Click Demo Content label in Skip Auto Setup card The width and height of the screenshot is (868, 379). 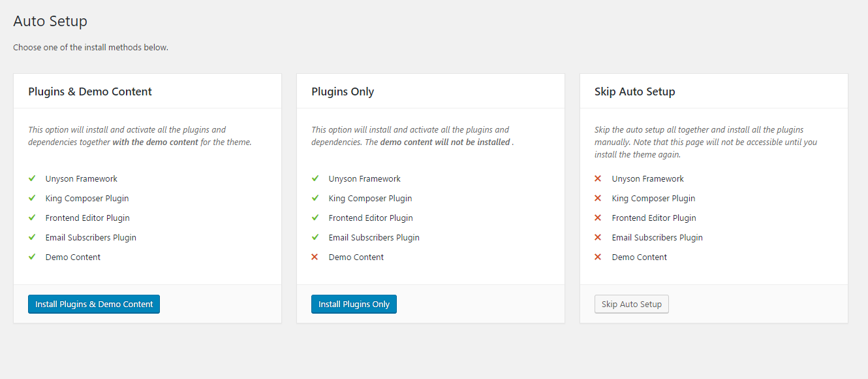coord(639,257)
